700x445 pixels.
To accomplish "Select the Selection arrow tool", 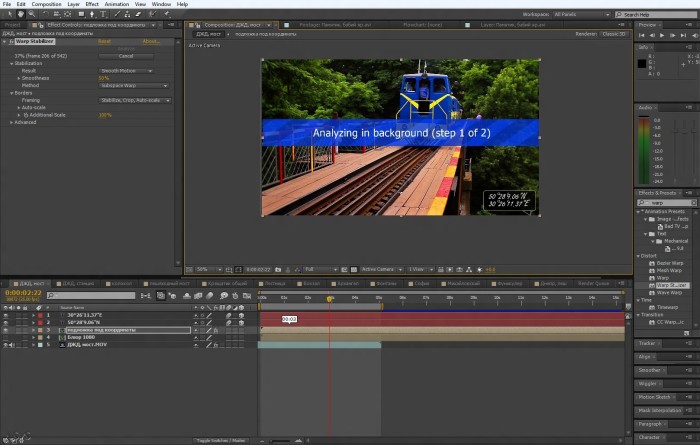I will (x=10, y=14).
